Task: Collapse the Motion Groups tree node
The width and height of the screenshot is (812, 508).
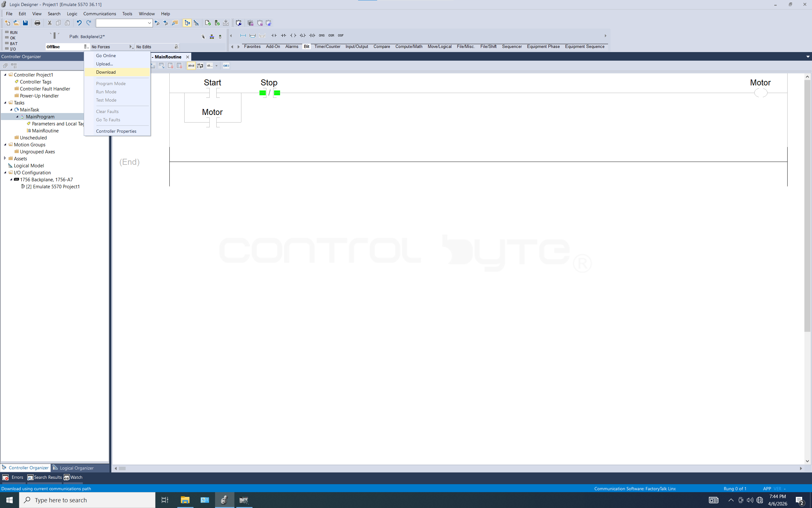Action: click(x=5, y=144)
